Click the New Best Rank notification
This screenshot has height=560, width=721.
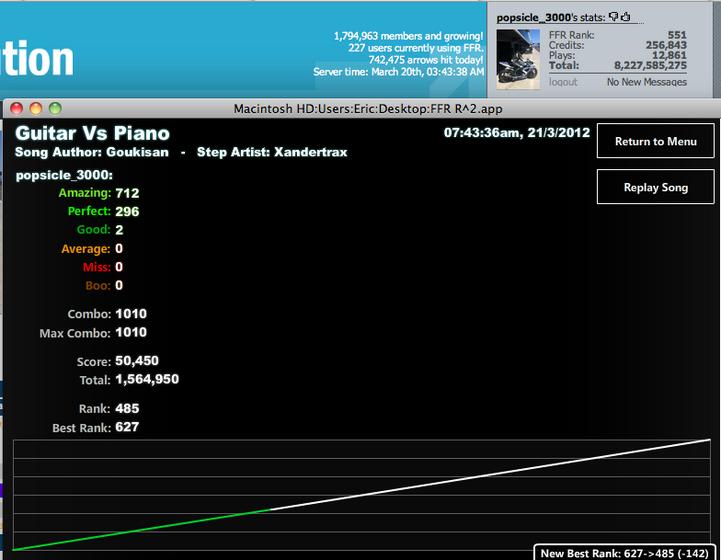point(624,553)
